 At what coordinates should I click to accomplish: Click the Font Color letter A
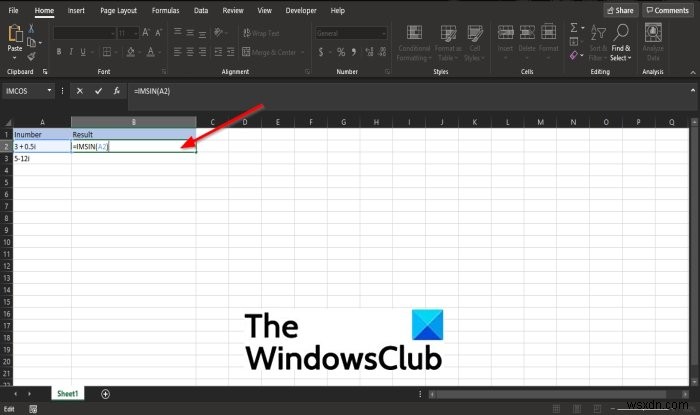pos(151,52)
